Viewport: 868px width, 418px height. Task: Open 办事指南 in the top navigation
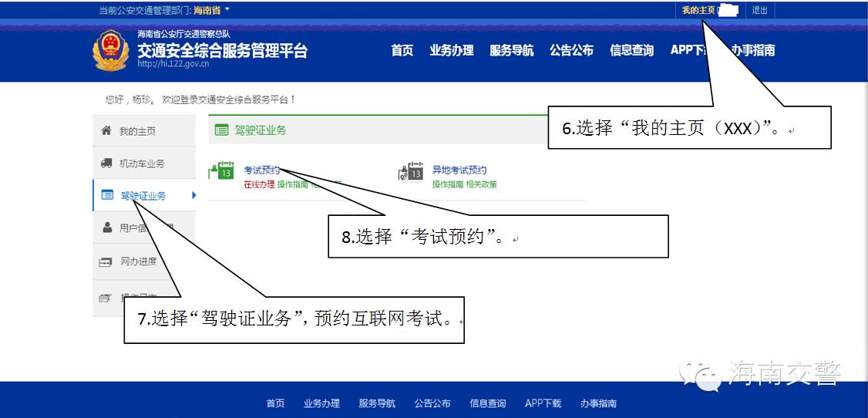[x=754, y=50]
